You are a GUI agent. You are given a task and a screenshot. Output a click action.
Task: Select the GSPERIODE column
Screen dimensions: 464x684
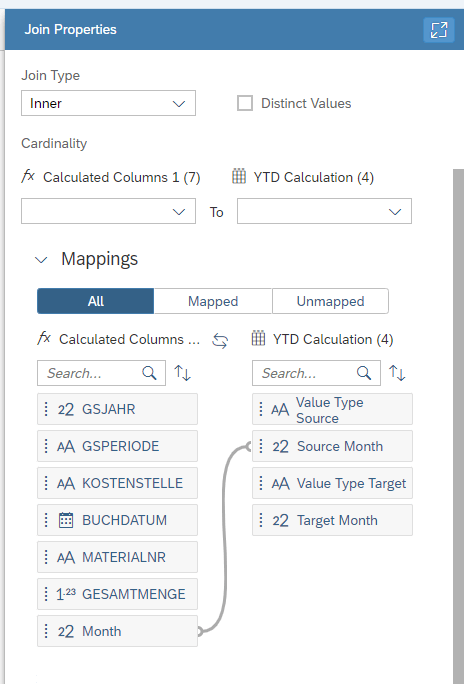117,446
